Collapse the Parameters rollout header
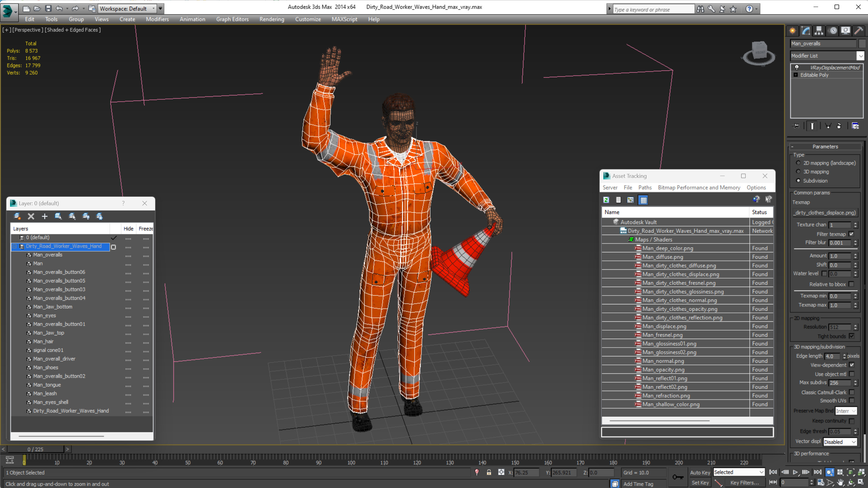This screenshot has width=868, height=488. (x=825, y=147)
